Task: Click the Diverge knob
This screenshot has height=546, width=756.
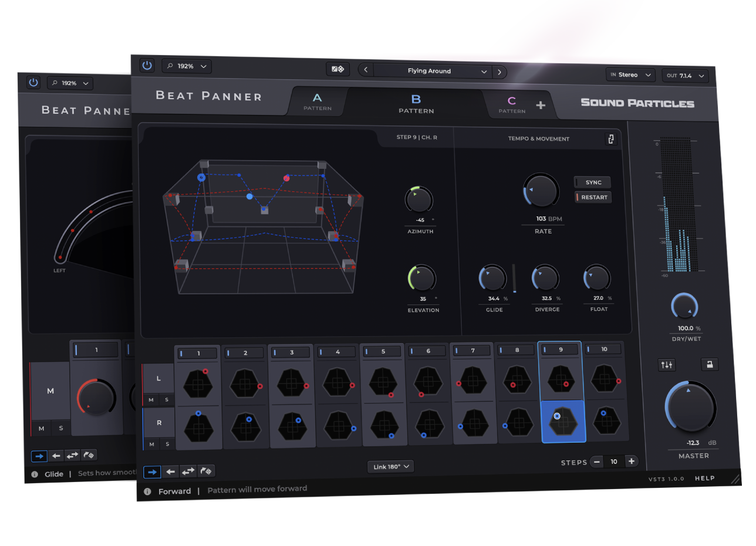Action: [545, 278]
